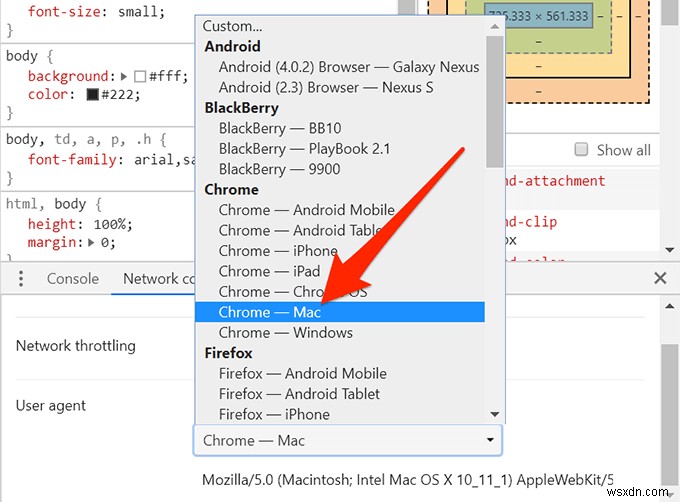This screenshot has width=680, height=502.
Task: Open the user agent select showing Chrome — Mac
Action: click(x=348, y=440)
